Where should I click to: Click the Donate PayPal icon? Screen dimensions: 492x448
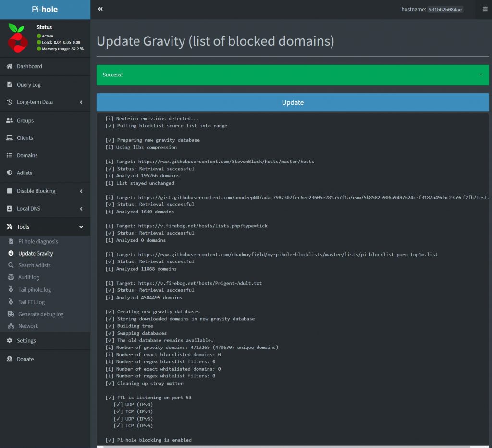point(10,359)
